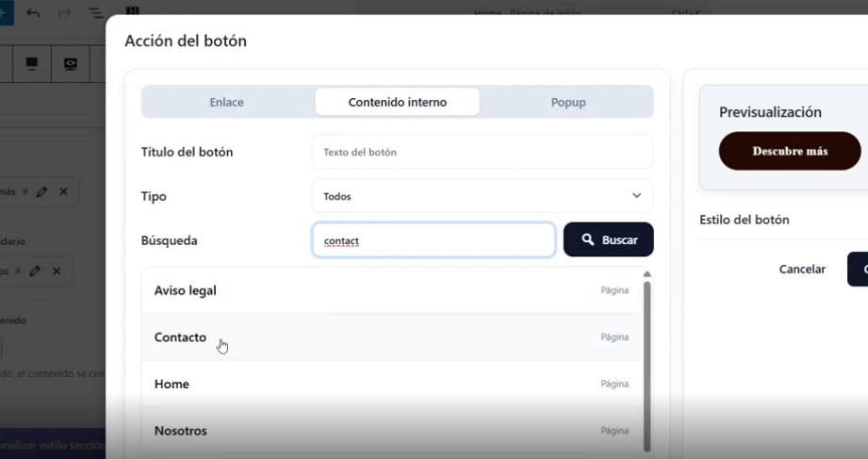Click the results list vertical scrollbar

[647, 363]
